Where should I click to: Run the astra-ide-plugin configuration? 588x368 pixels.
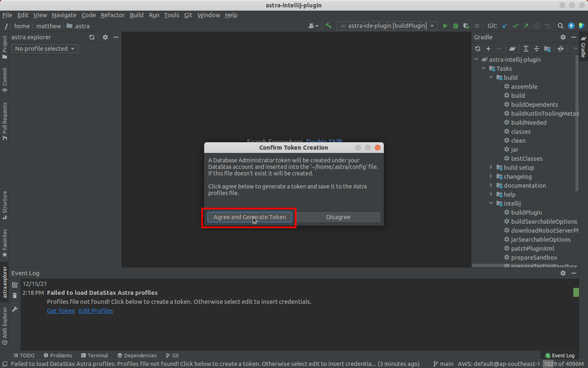[x=445, y=26]
